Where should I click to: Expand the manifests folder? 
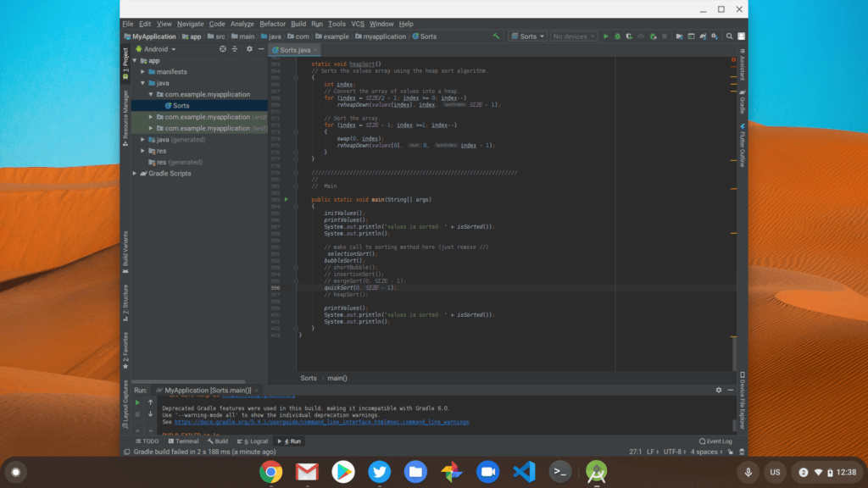pyautogui.click(x=143, y=72)
